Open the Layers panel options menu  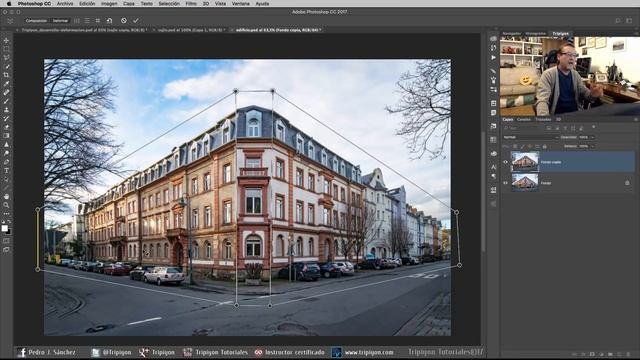tap(636, 120)
